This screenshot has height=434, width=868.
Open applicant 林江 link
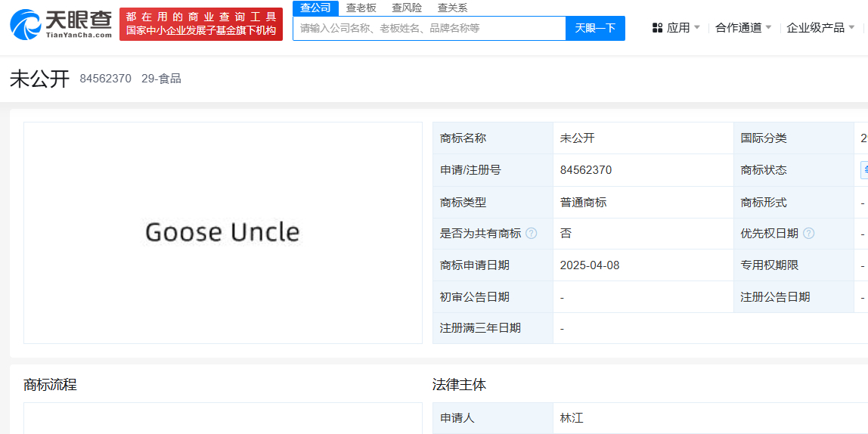point(572,417)
